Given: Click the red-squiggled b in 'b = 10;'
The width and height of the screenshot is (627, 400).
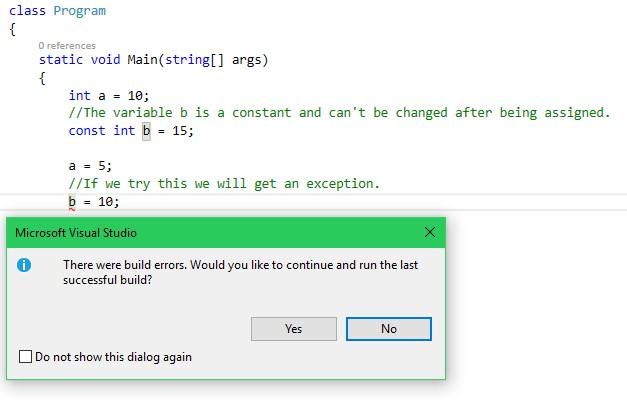Looking at the screenshot, I should click(x=72, y=202).
